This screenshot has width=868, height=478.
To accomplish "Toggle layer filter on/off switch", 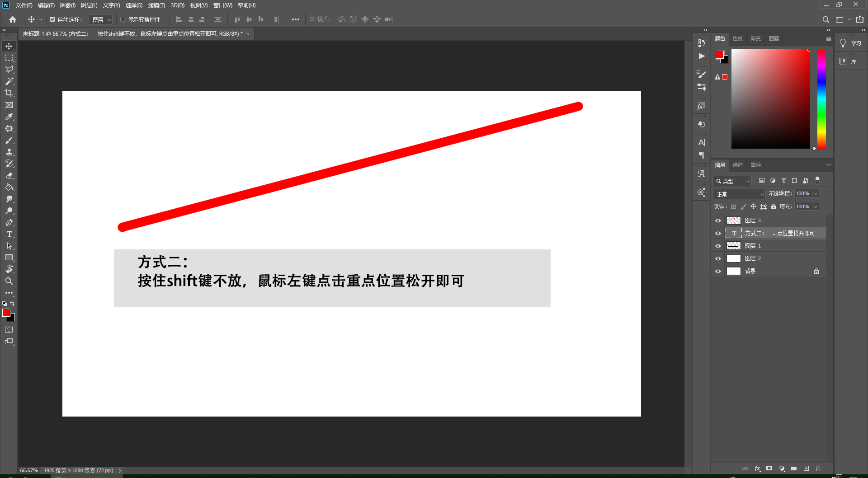I will (x=817, y=180).
